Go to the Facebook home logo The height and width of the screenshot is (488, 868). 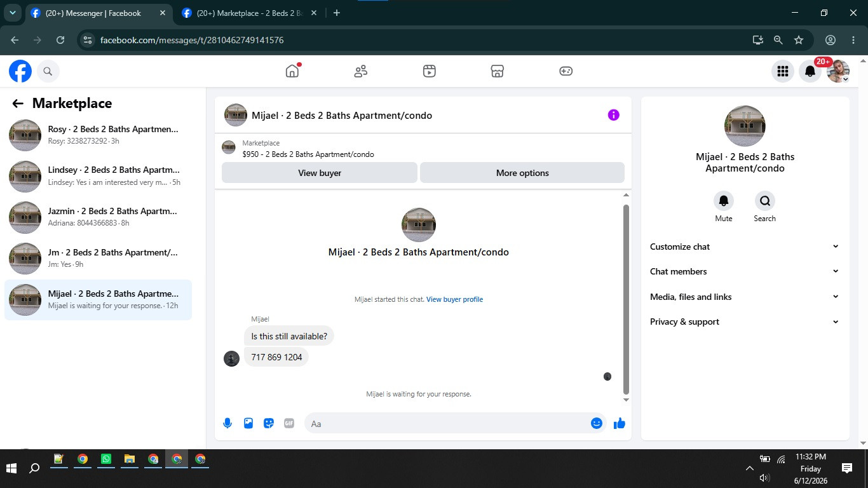[20, 71]
